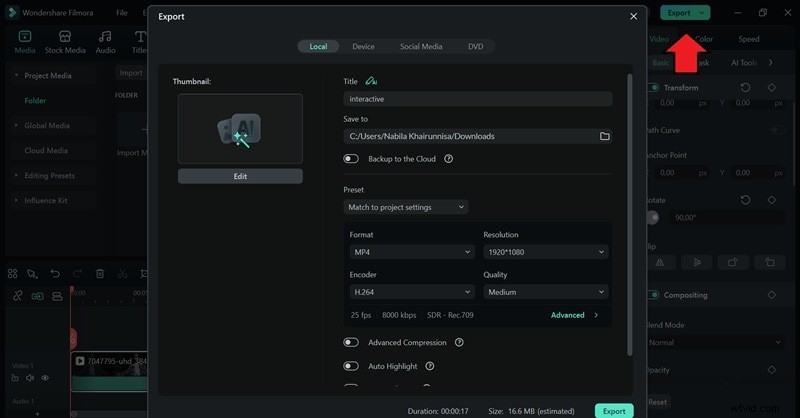Image resolution: width=800 pixels, height=418 pixels.
Task: Open Preset dropdown Match to project settings
Action: click(x=405, y=207)
